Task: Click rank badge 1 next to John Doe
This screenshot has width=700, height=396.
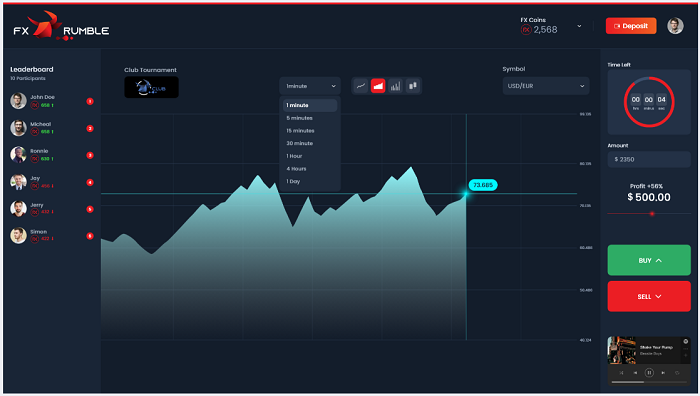Action: (90, 101)
